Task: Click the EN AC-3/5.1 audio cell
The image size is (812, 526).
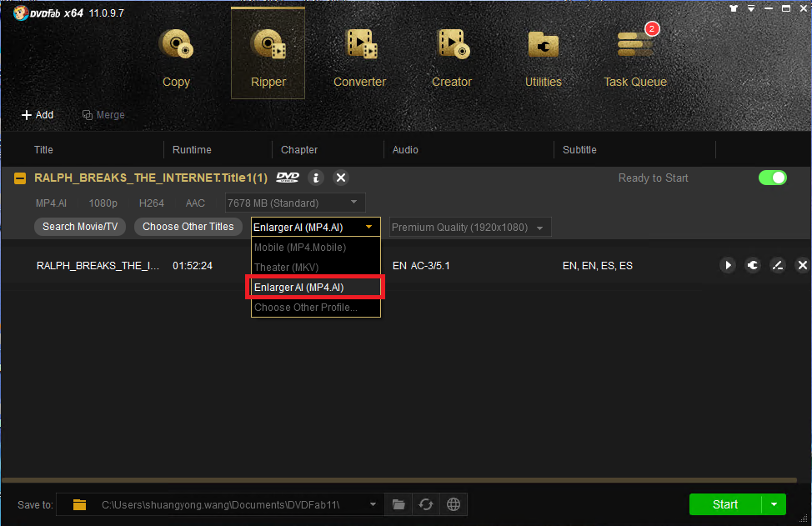Action: (x=421, y=266)
